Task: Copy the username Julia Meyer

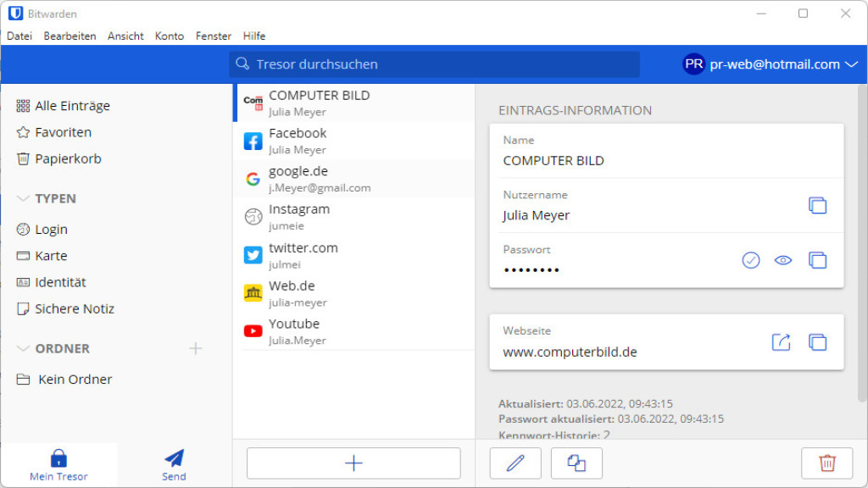Action: click(816, 203)
